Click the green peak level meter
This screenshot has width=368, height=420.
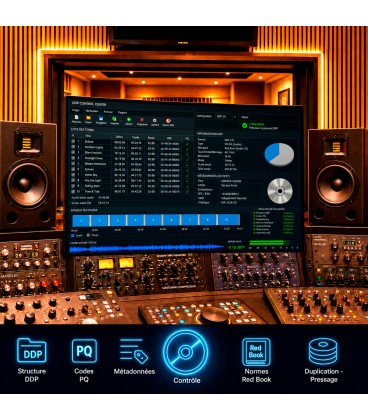[271, 243]
